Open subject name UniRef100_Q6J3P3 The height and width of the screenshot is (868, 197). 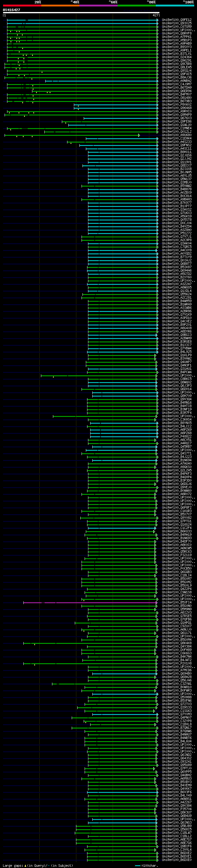(x=177, y=386)
